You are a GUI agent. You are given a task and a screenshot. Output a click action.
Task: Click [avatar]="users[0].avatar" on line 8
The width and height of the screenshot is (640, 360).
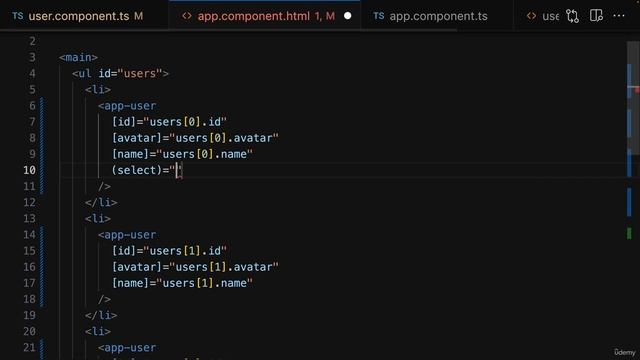(x=195, y=138)
